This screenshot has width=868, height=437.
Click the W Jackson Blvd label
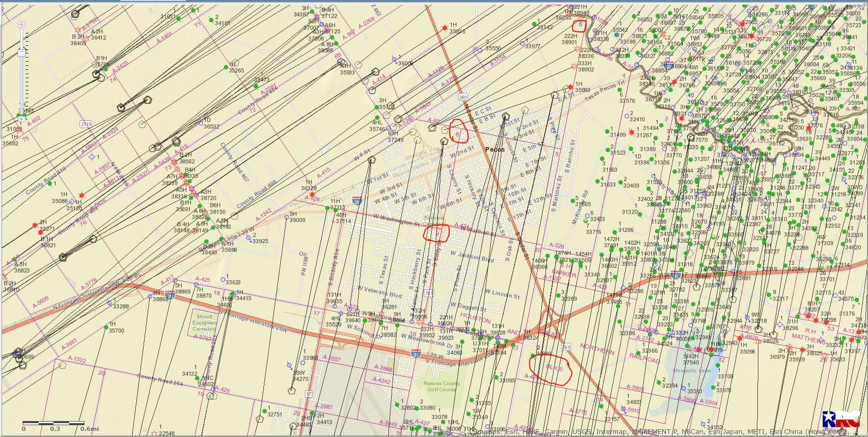pos(472,257)
